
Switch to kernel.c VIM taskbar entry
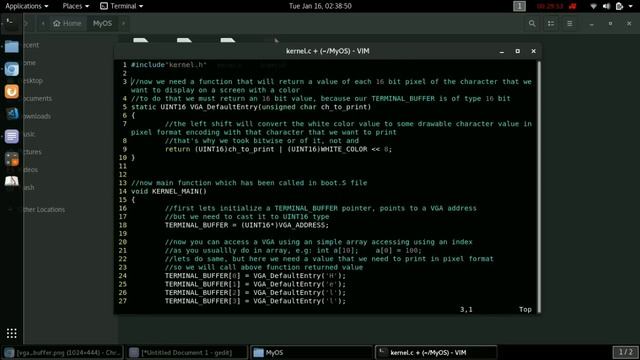[436, 353]
